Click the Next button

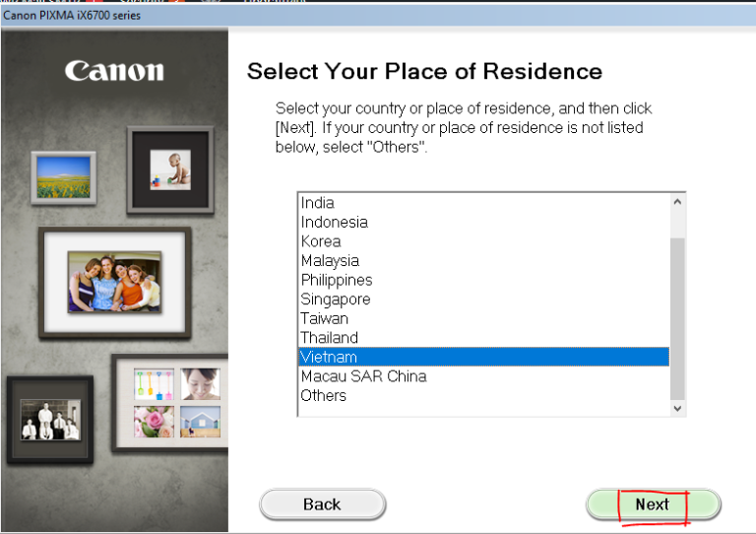pos(653,504)
